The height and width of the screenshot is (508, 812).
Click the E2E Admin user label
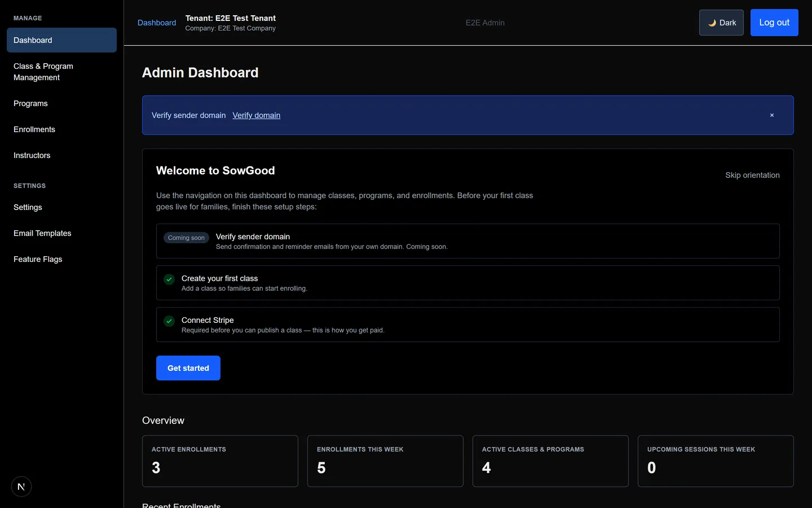tap(485, 23)
